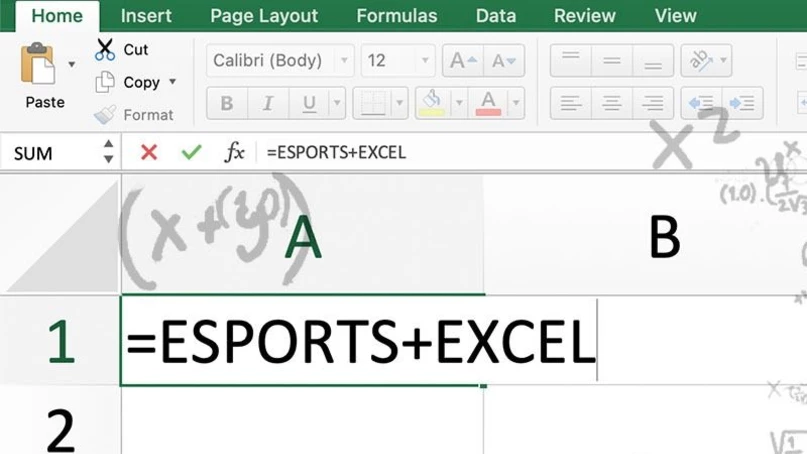Open the fill color dropdown arrow
The image size is (807, 454).
point(459,103)
